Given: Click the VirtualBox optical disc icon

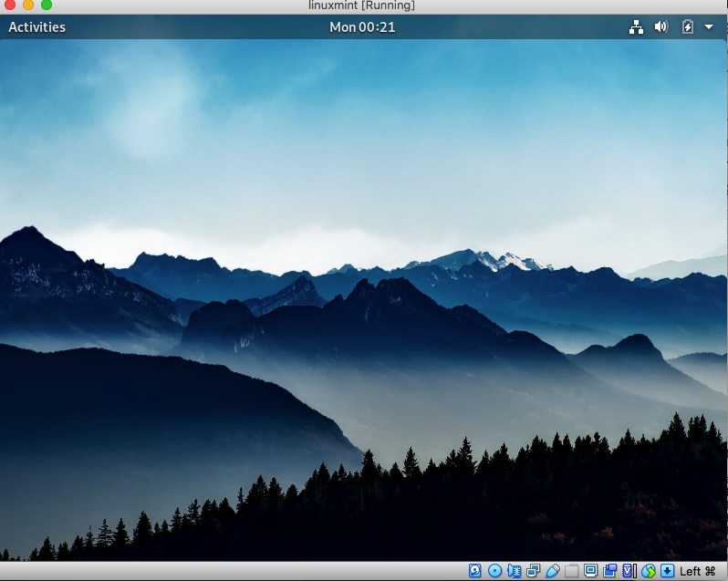Looking at the screenshot, I should (495, 570).
